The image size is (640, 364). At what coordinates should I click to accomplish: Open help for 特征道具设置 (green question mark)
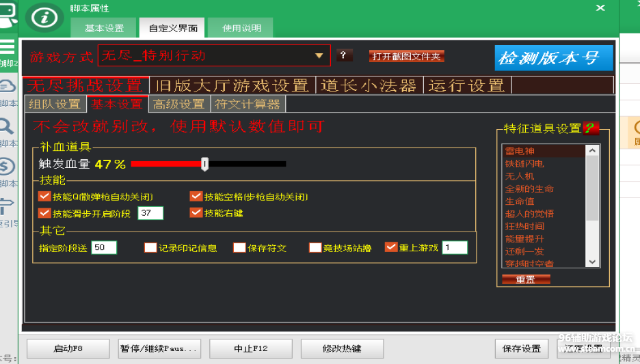[591, 128]
